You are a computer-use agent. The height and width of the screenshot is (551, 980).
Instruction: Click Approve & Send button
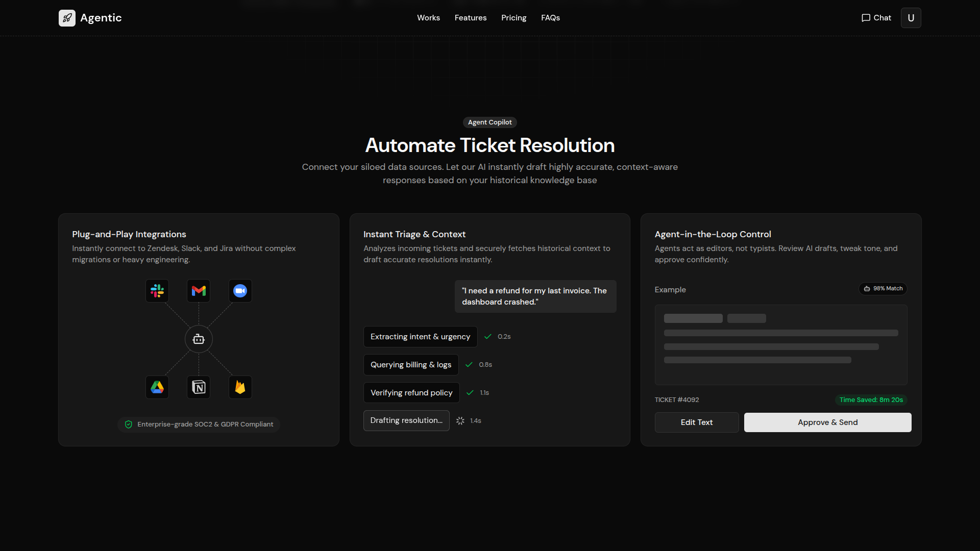(827, 422)
